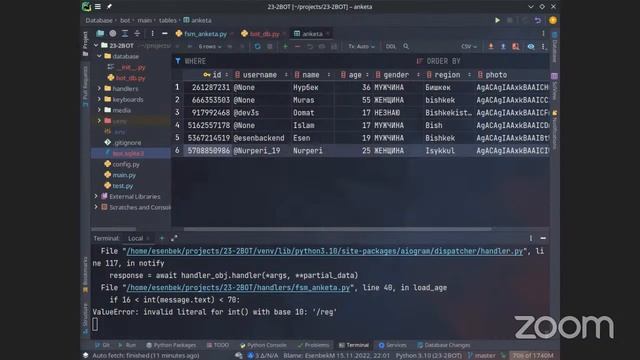
Task: Click Python 3.10 interpreter in status bar
Action: (x=429, y=356)
